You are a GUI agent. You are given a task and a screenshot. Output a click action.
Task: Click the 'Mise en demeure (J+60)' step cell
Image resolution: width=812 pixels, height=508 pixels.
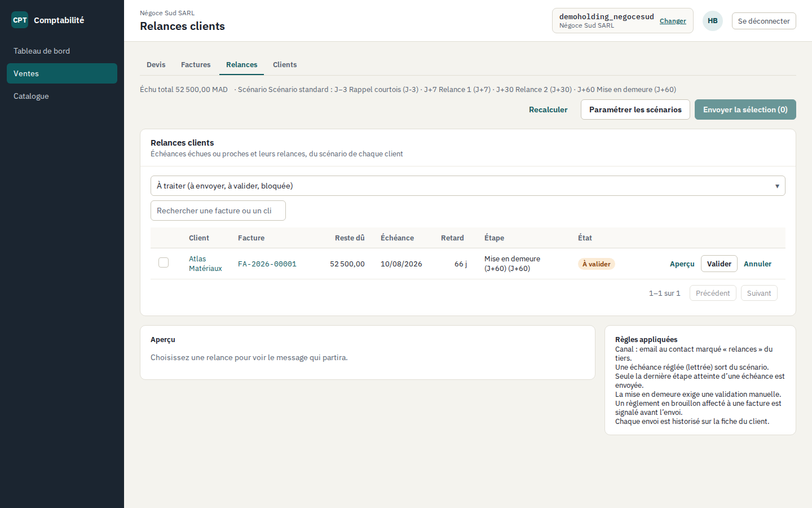coord(512,264)
